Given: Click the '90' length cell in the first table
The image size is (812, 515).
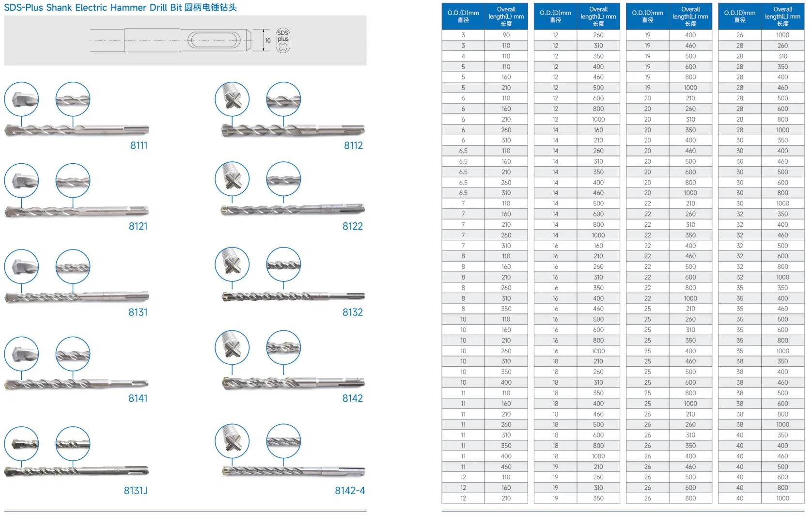Looking at the screenshot, I should coord(506,35).
